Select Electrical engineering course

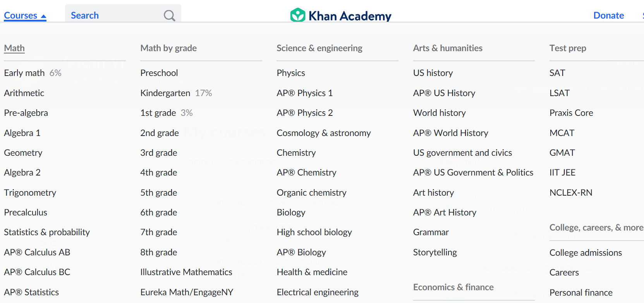(x=317, y=292)
